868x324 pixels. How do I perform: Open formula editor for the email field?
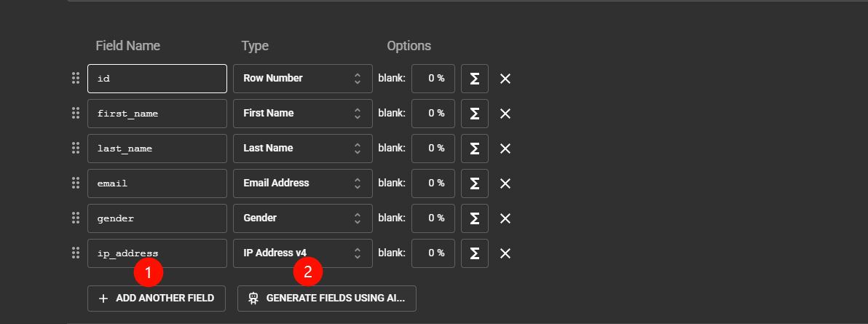click(x=474, y=183)
